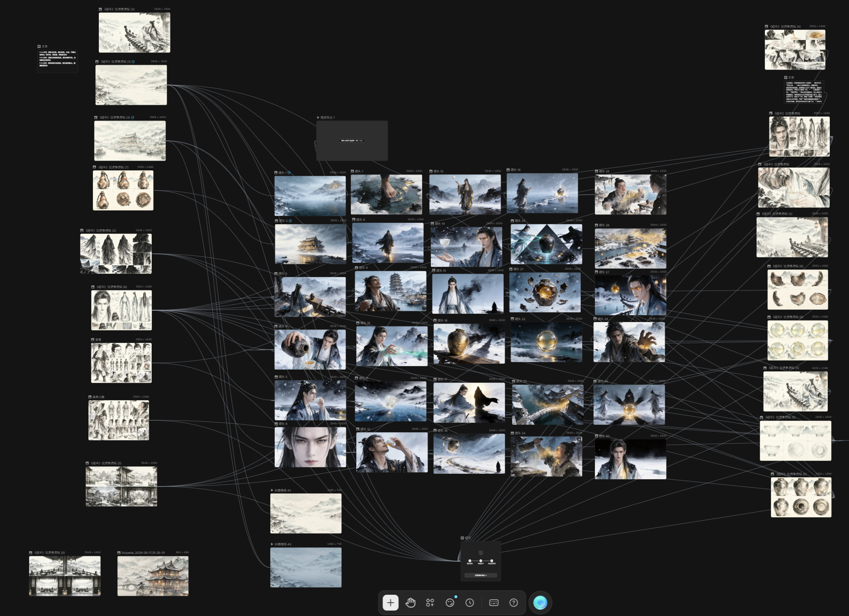Click the third checkmark step in workflow node
Screen dimensions: 849x616
point(492,561)
